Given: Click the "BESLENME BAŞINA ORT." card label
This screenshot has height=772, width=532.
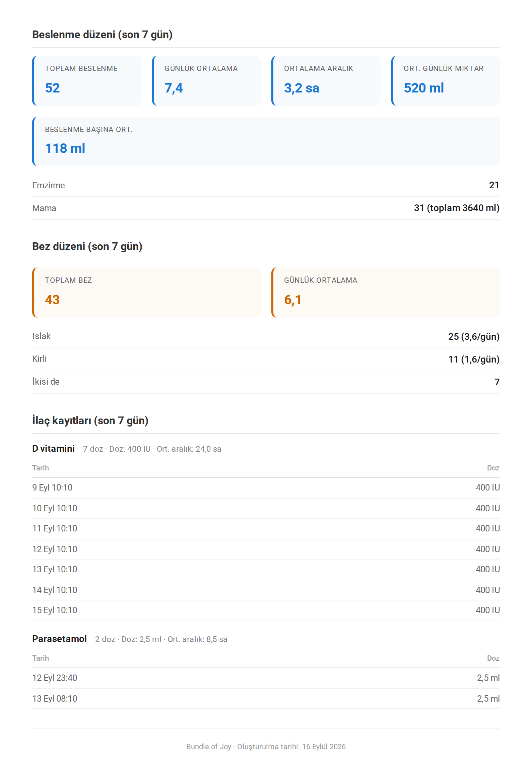Looking at the screenshot, I should click(x=88, y=129).
